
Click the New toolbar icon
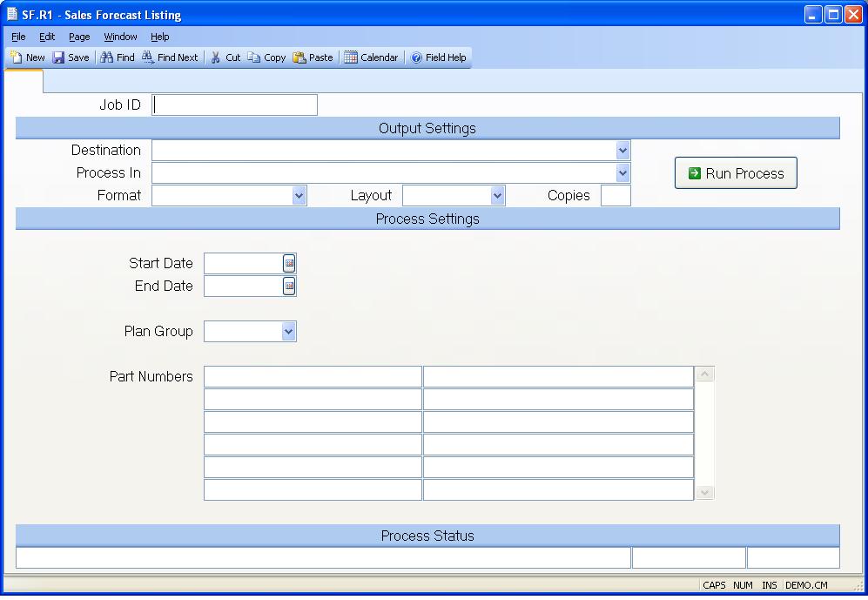pyautogui.click(x=16, y=57)
